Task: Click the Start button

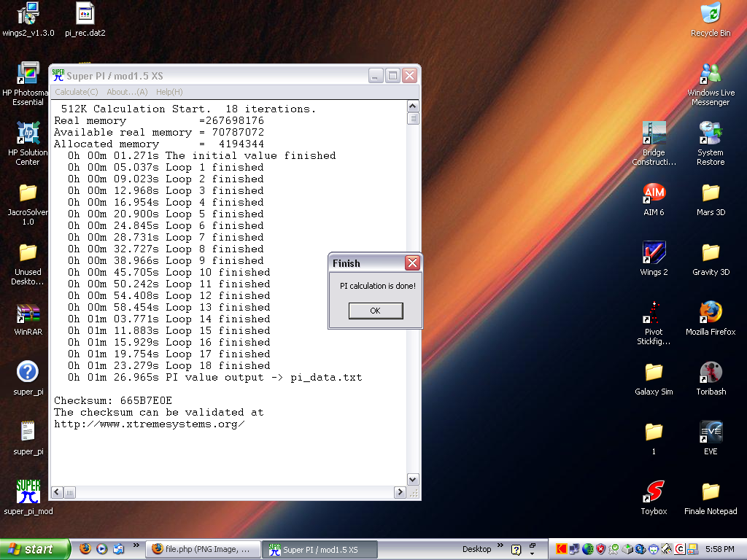Action: (35, 549)
